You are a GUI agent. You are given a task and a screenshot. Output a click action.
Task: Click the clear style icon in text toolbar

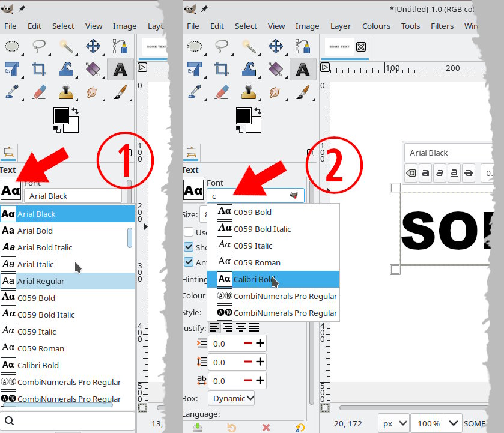(x=411, y=174)
